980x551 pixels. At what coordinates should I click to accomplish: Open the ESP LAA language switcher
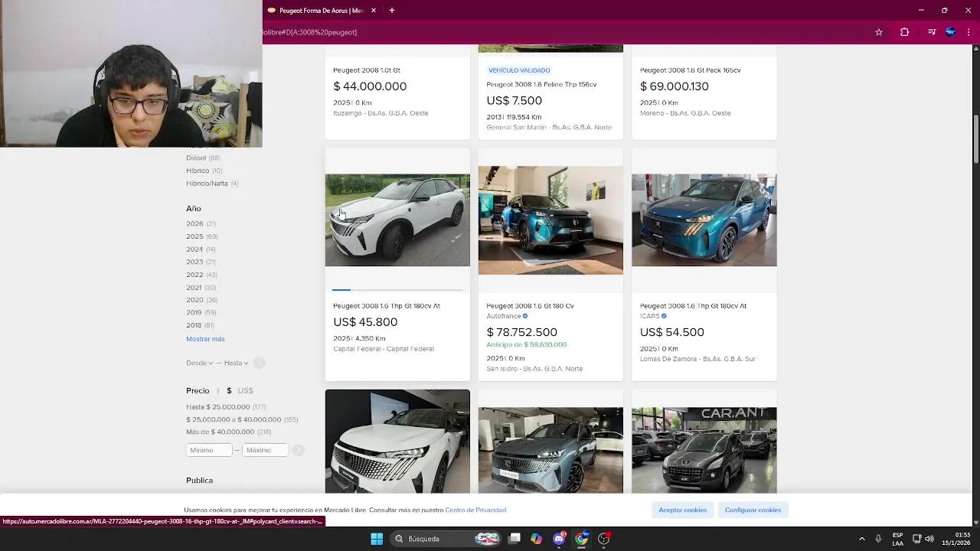[x=897, y=539]
